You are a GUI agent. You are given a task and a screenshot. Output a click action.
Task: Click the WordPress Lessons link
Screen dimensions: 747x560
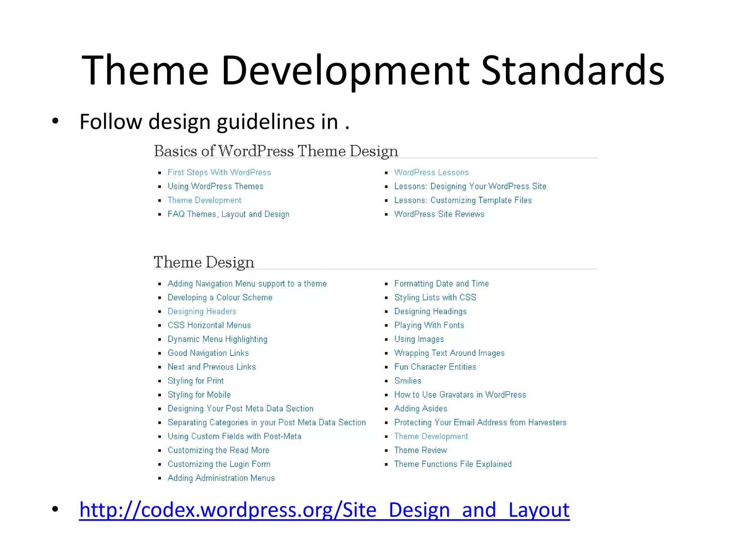point(431,172)
